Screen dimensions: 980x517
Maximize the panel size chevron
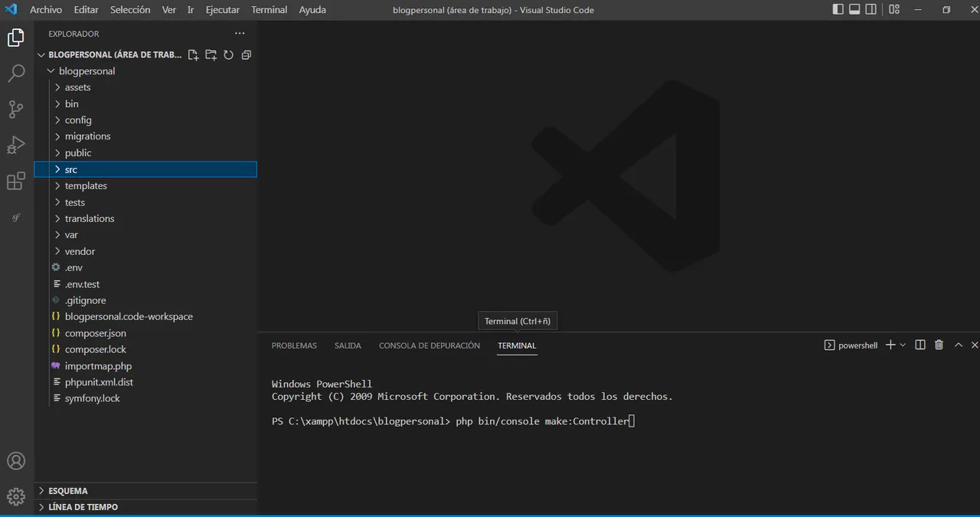(x=959, y=345)
